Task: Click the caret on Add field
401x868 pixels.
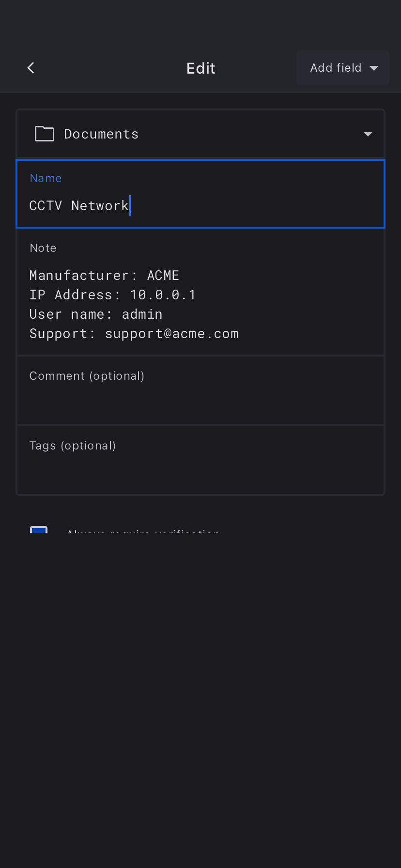Action: coord(374,68)
